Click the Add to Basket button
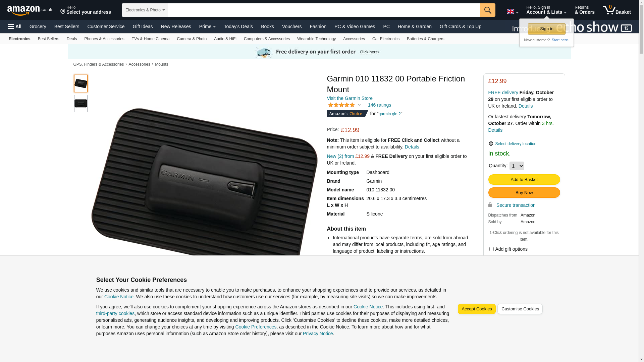 [524, 180]
